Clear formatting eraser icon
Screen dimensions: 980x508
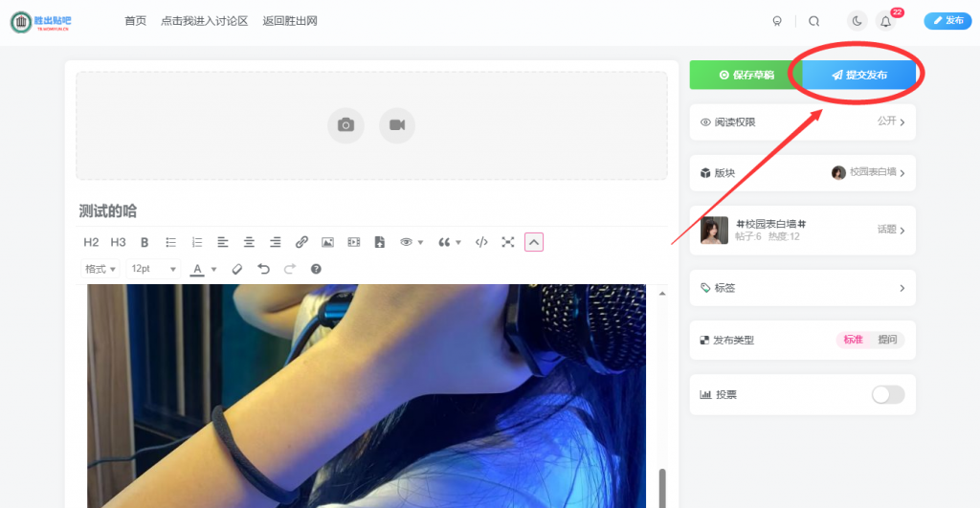click(x=237, y=269)
